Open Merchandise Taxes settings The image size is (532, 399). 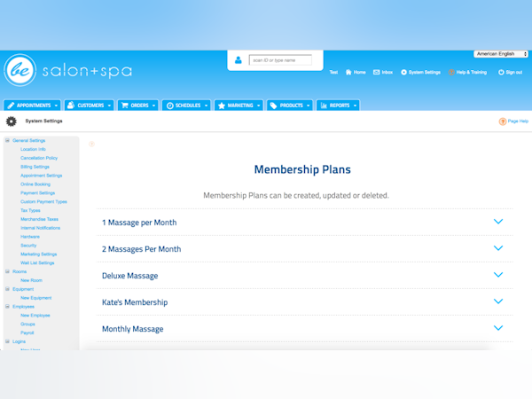click(x=39, y=219)
